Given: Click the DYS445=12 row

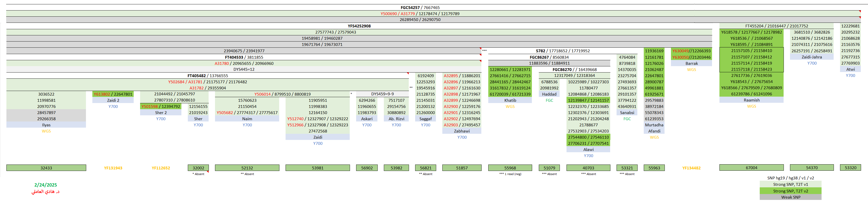Looking at the screenshot, I should point(243,69).
